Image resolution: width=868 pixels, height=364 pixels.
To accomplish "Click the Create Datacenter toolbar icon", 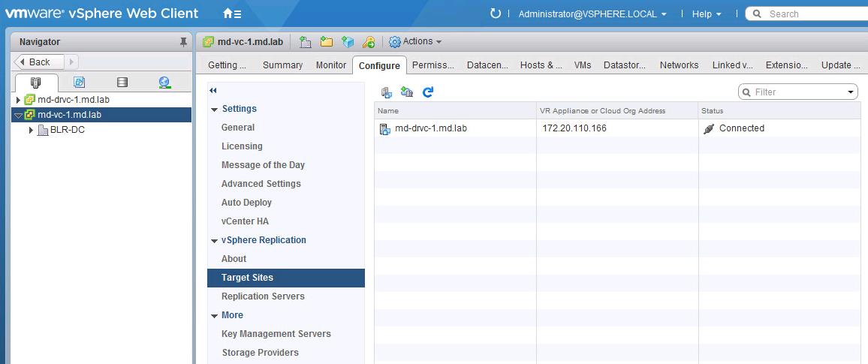I will click(x=305, y=41).
